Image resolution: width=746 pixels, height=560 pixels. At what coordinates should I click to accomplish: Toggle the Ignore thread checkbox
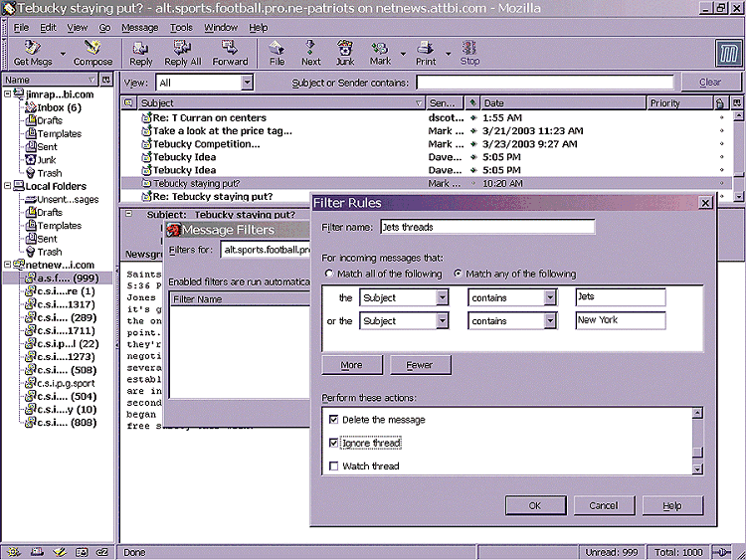click(333, 443)
